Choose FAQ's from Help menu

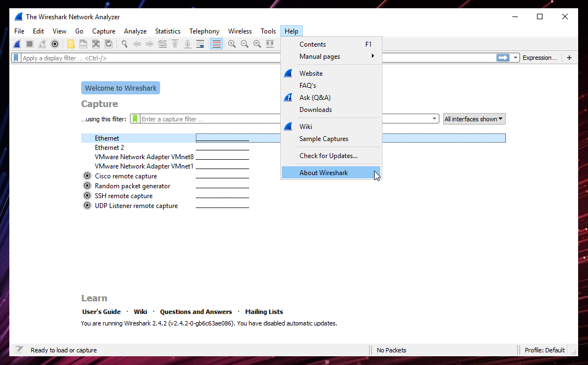331,86
